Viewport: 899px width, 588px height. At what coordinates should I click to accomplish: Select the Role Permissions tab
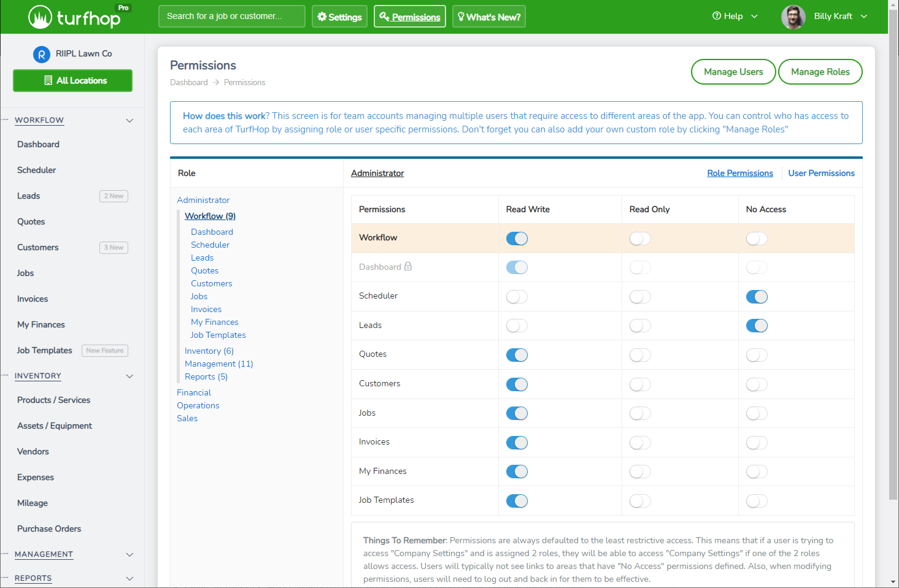[739, 173]
